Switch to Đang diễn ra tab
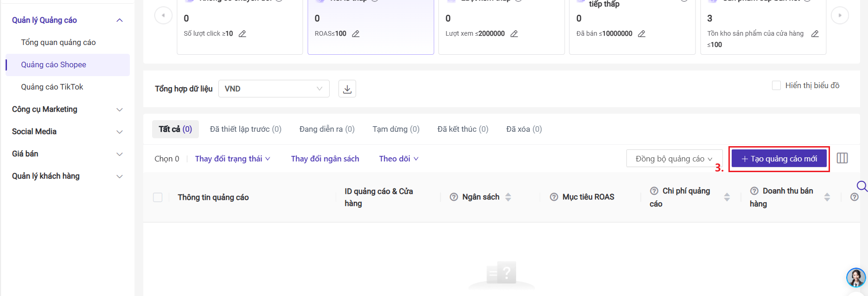The image size is (868, 296). (x=327, y=129)
